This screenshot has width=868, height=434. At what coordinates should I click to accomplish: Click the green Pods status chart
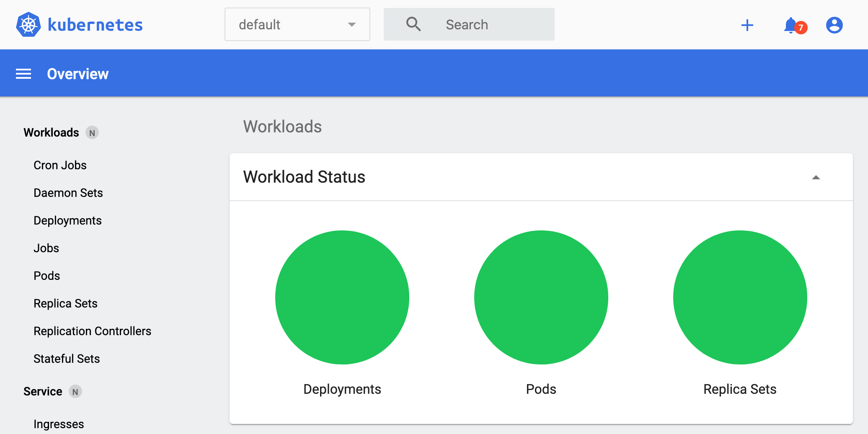[x=541, y=297]
